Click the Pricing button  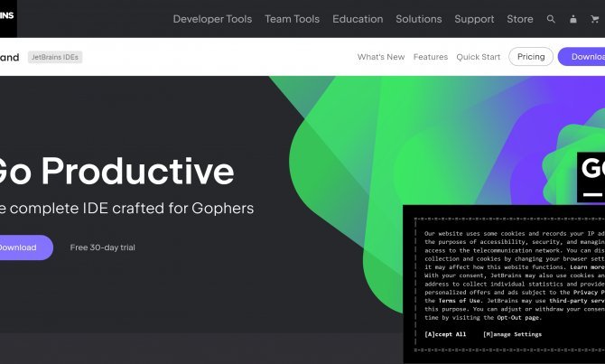(531, 57)
